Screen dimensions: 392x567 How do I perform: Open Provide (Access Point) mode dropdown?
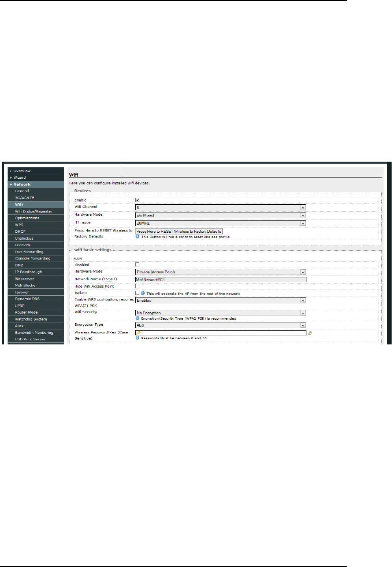220,272
